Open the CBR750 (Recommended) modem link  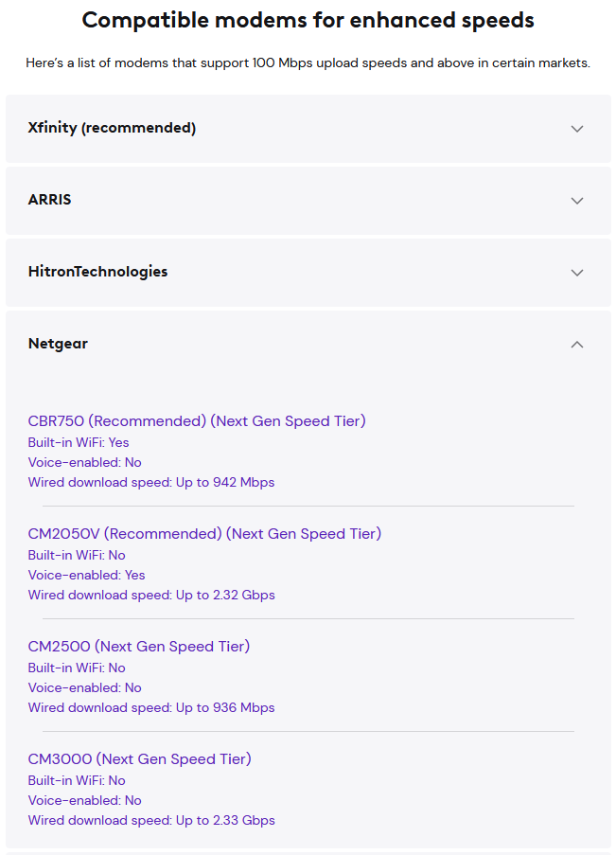click(x=197, y=421)
